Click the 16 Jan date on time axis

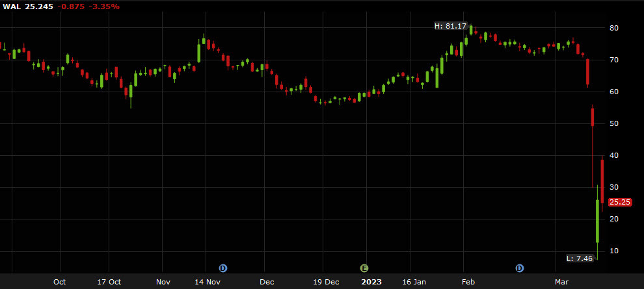(x=414, y=282)
